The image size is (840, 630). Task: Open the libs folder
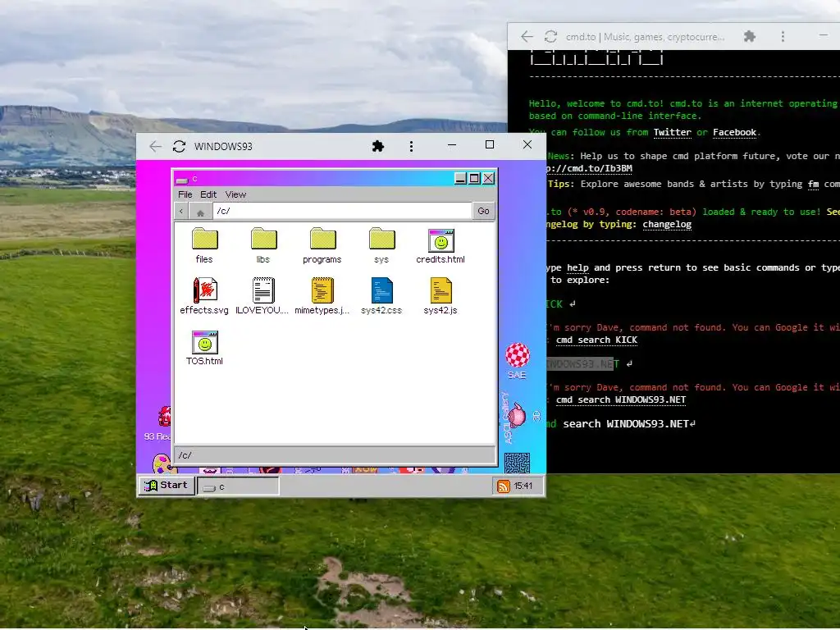pos(263,246)
